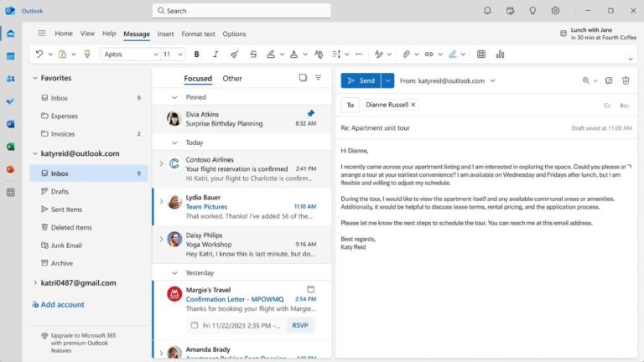This screenshot has width=644, height=362.
Task: Open the More apps grid icon
Action: [x=11, y=193]
